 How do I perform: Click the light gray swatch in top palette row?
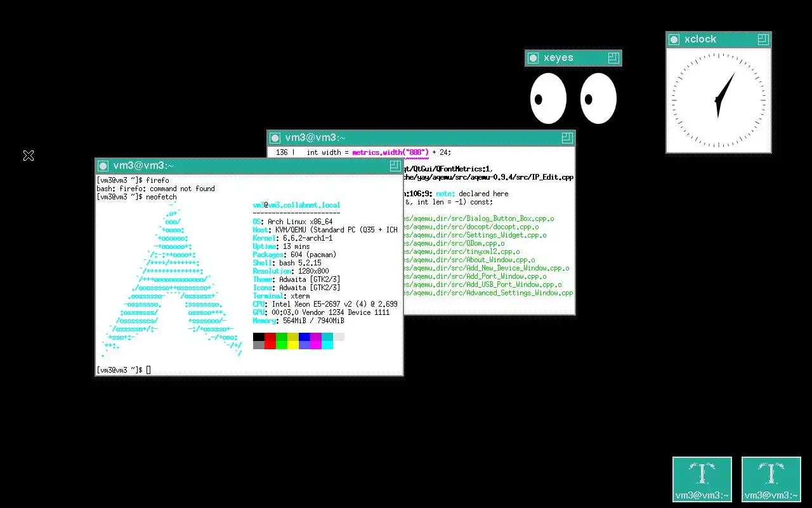tap(339, 337)
